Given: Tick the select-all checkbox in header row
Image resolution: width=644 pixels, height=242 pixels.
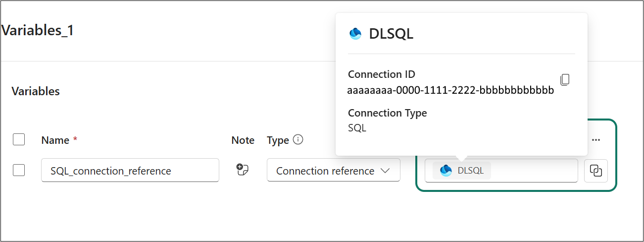Looking at the screenshot, I should point(19,140).
